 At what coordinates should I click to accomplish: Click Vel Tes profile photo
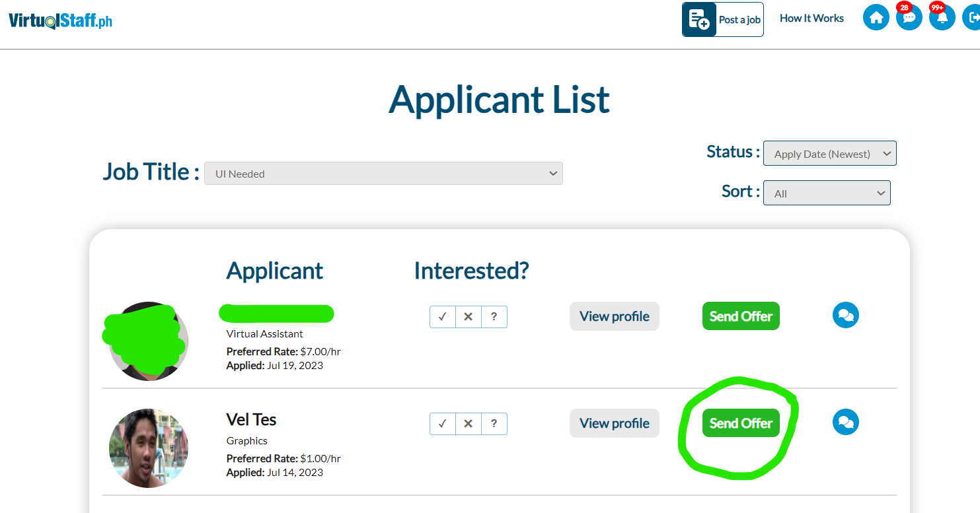pos(149,448)
